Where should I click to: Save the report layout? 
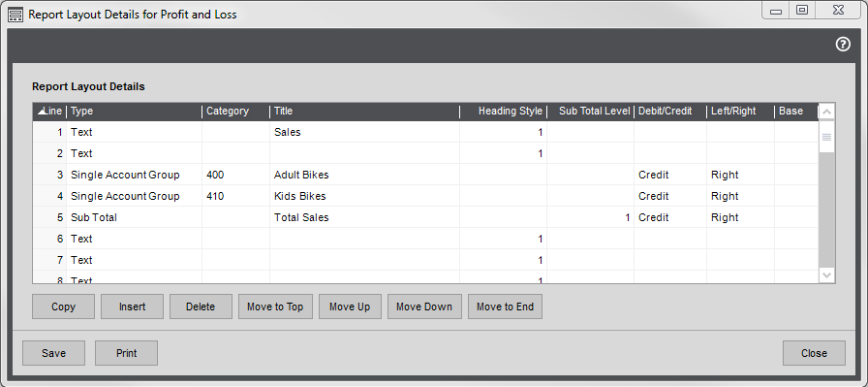pyautogui.click(x=53, y=353)
